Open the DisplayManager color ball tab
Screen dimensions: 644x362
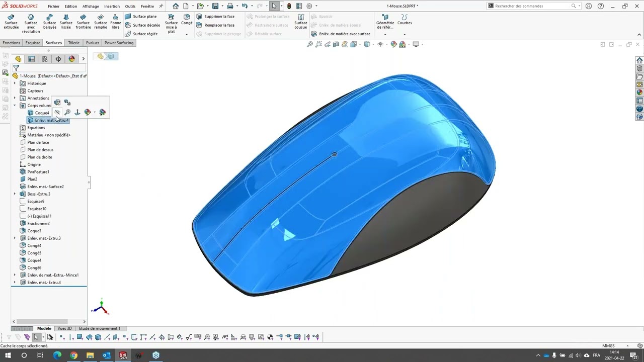pos(71,59)
